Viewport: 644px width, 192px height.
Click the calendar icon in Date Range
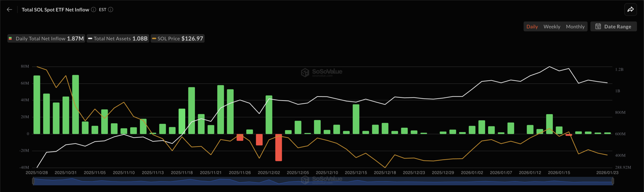598,26
